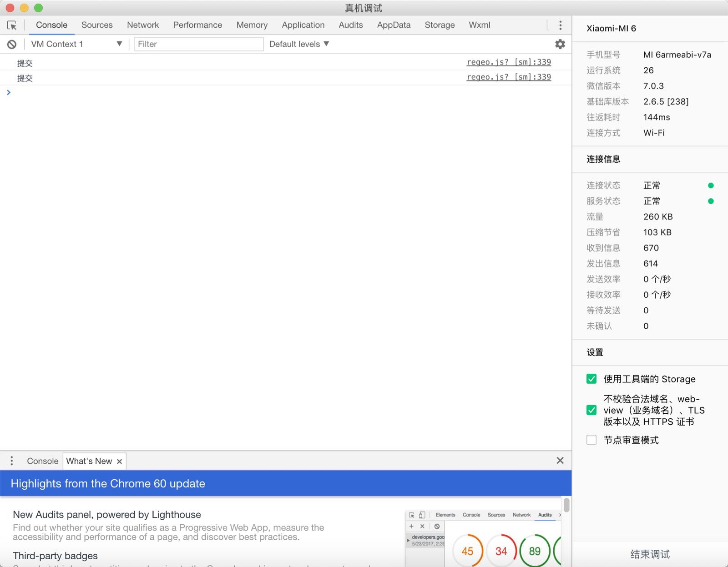Image resolution: width=728 pixels, height=567 pixels.
Task: Click the second '提交' console log message
Action: [x=25, y=78]
